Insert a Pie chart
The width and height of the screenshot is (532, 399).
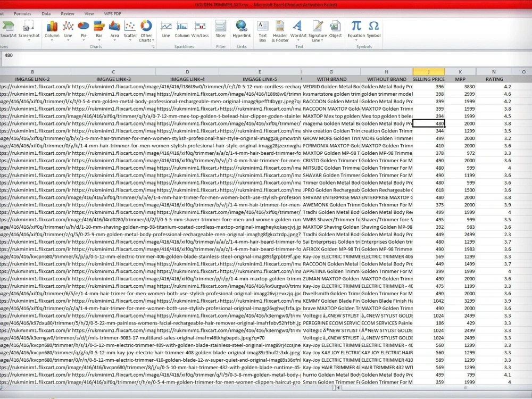(84, 29)
